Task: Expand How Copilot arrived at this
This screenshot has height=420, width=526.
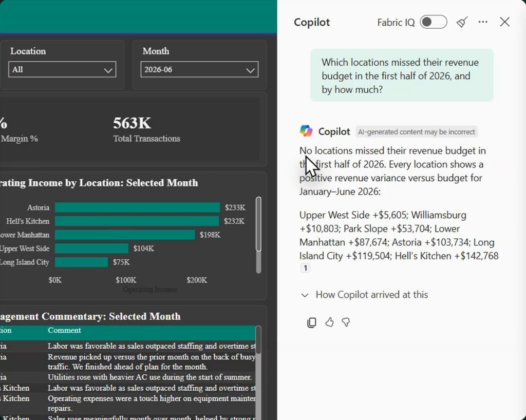Action: (x=364, y=295)
